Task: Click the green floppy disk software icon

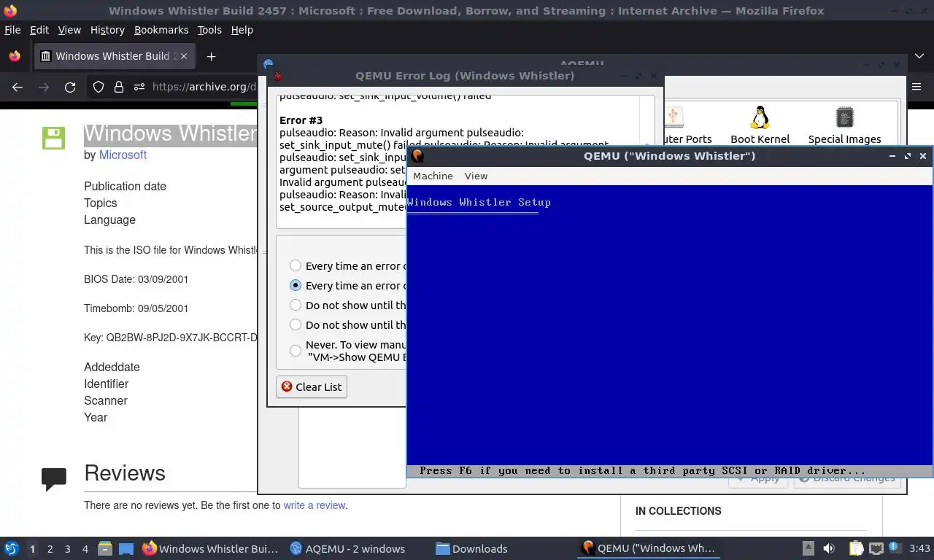Action: pyautogui.click(x=53, y=138)
